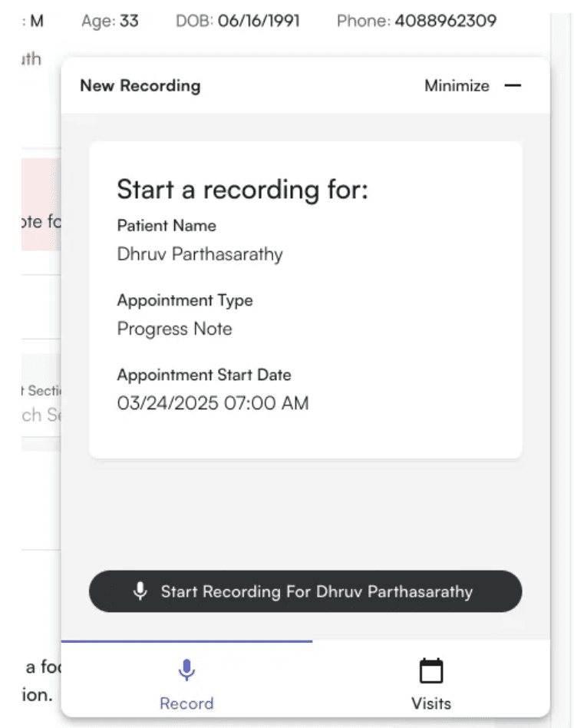Click the Record microphone icon

186,670
